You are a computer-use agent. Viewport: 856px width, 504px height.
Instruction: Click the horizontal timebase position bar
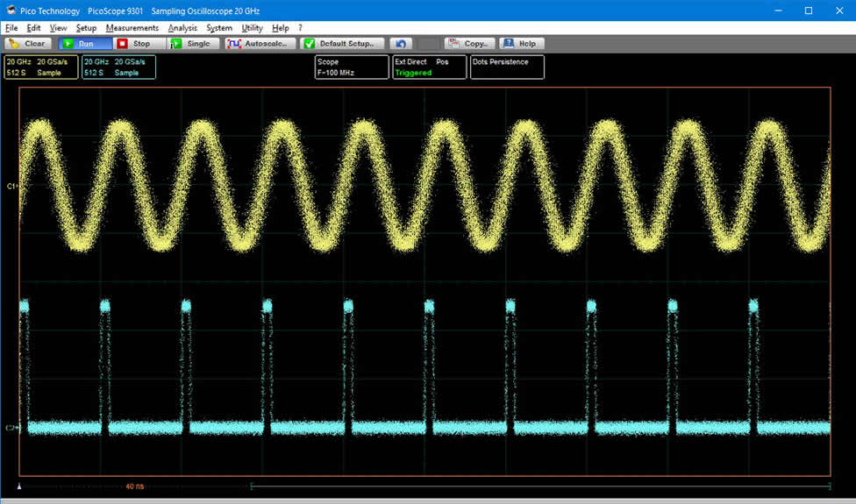coord(540,486)
